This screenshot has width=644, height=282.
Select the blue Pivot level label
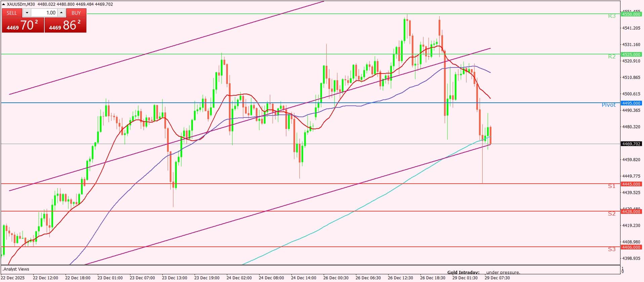click(x=608, y=105)
